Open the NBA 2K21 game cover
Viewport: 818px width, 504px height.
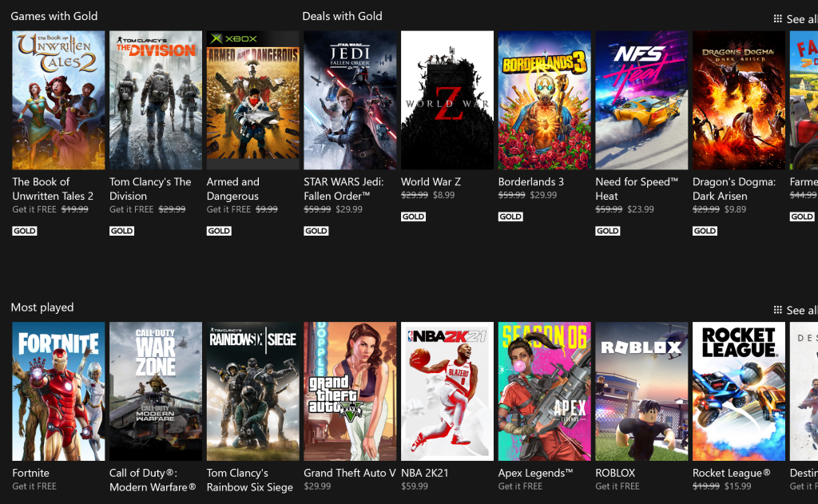coord(447,391)
